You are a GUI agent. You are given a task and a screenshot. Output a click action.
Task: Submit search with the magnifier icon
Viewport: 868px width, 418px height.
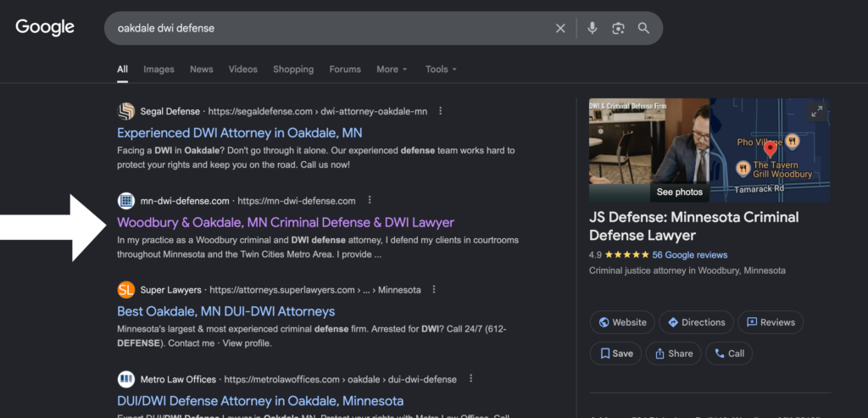(x=643, y=28)
